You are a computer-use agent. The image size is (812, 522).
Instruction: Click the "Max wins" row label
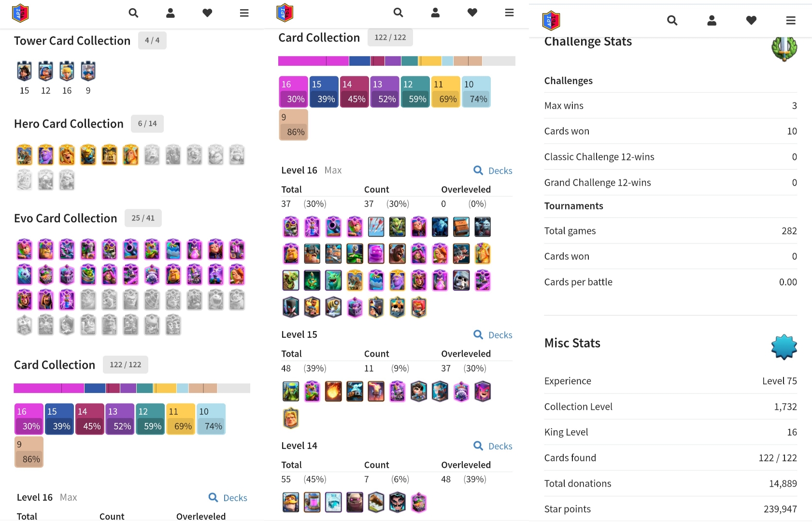tap(564, 106)
